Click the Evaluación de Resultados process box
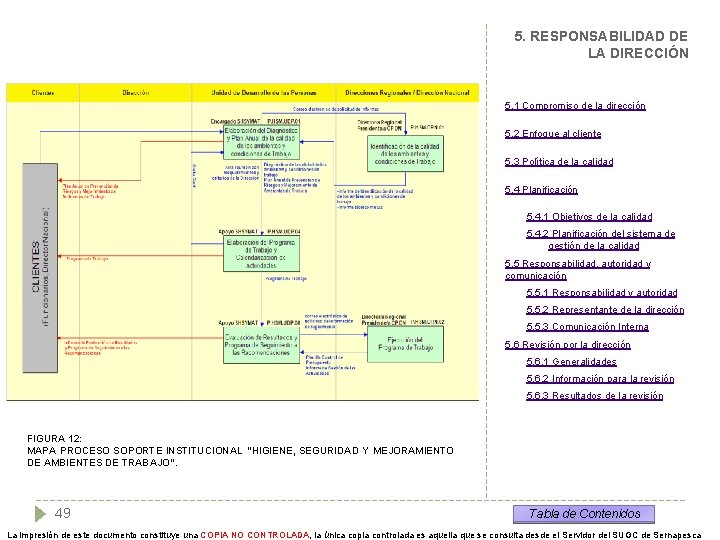This screenshot has height=540, width=720. pyautogui.click(x=261, y=345)
